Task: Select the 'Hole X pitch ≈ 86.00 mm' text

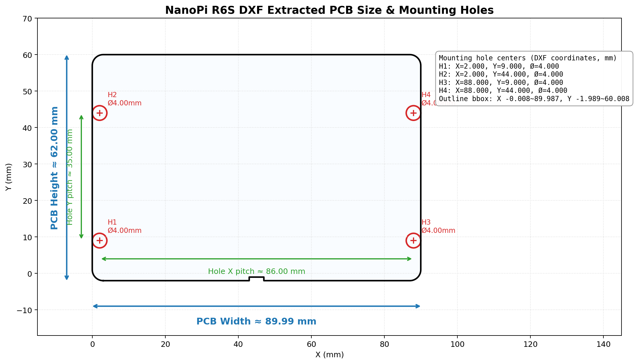Action: (256, 271)
